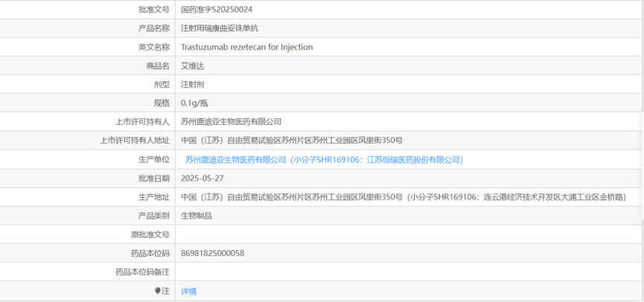Select English name Trastuzumab rezetecan for Injection
Screen dimensions: 644x302
click(247, 47)
